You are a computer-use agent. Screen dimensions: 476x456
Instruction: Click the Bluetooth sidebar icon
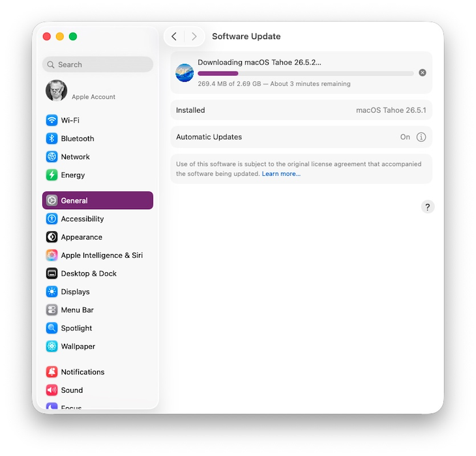(x=52, y=138)
